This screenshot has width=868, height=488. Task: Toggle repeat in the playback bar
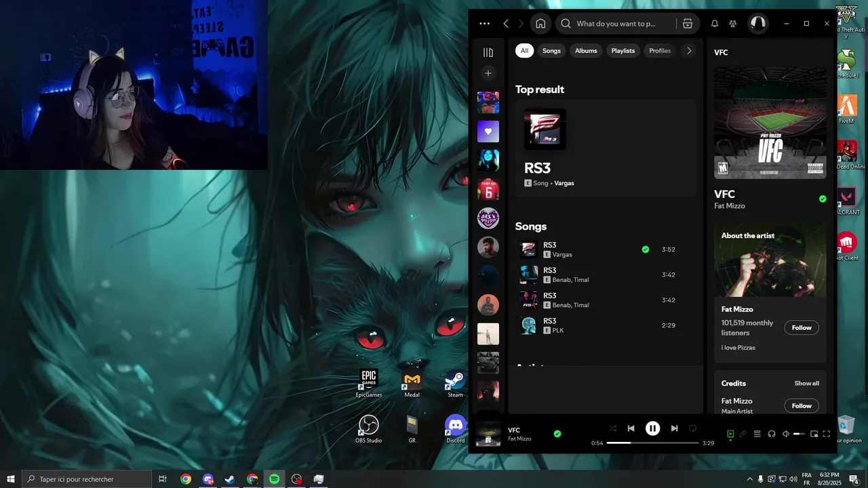[692, 428]
